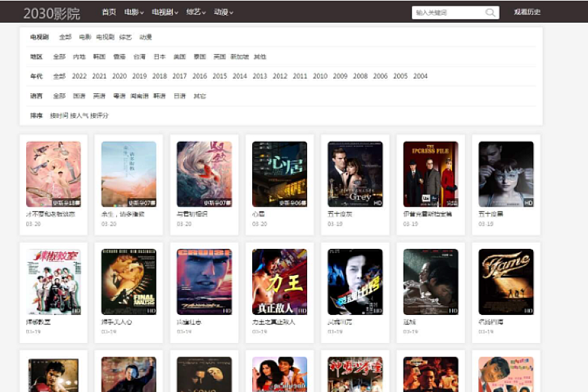Filter year by 2016
The height and width of the screenshot is (392, 588).
pos(199,76)
